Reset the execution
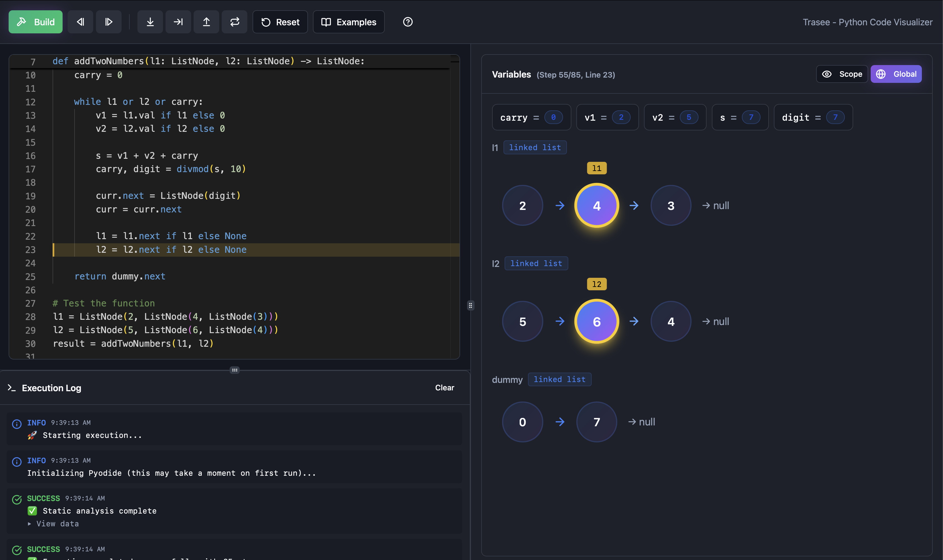943x560 pixels. pyautogui.click(x=280, y=22)
